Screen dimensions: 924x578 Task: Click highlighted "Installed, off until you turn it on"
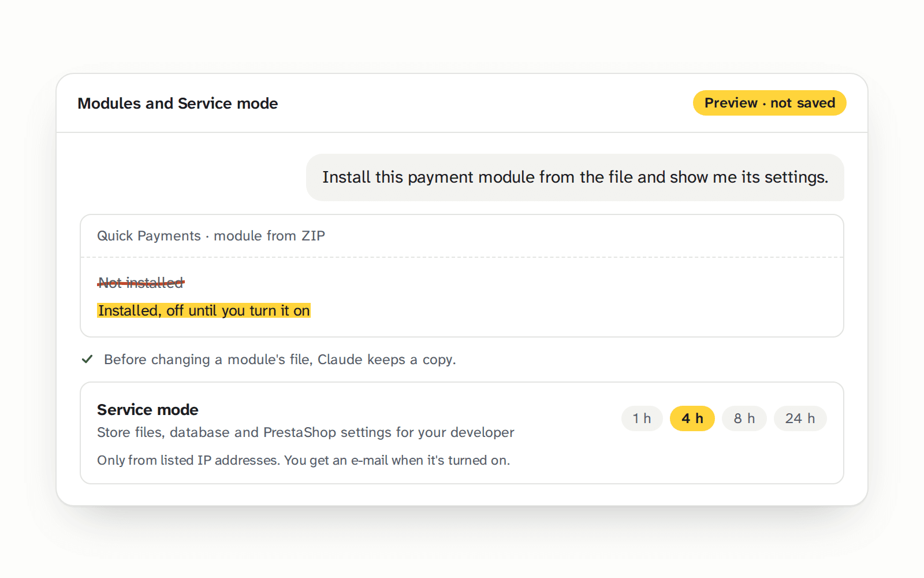[x=204, y=311]
